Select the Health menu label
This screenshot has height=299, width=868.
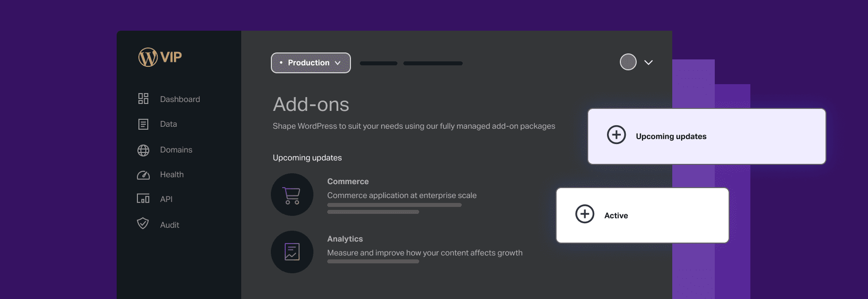point(172,175)
